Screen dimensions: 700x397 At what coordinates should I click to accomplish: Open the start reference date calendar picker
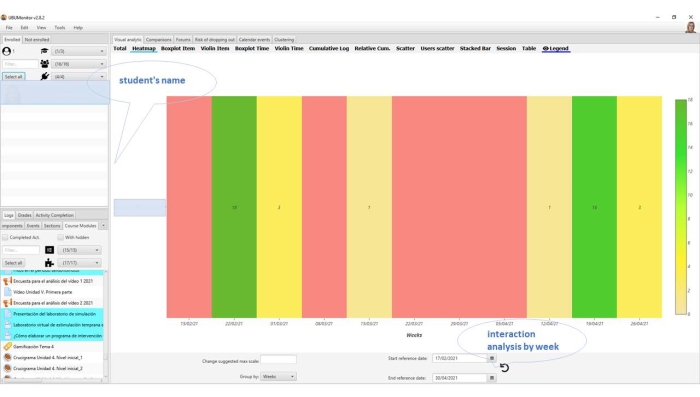pos(492,358)
